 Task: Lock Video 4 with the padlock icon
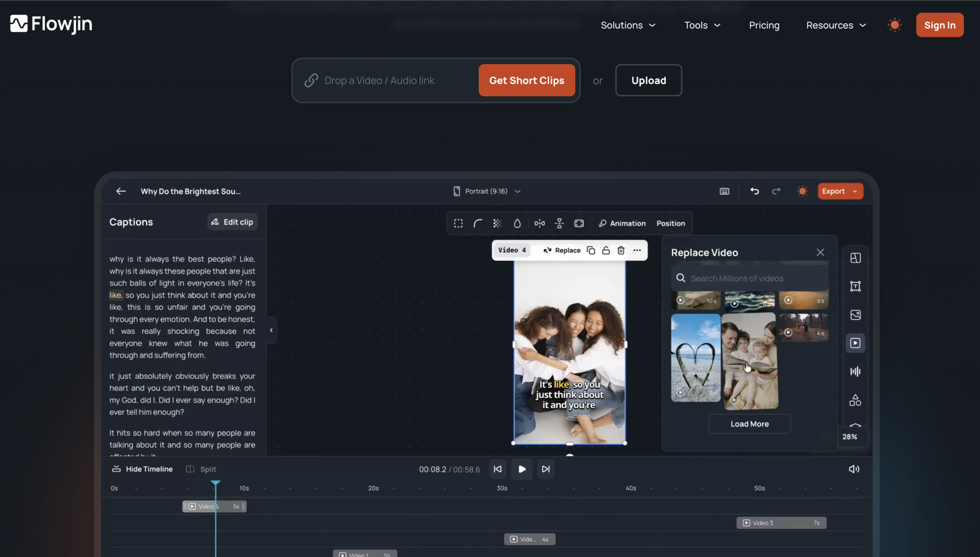(x=606, y=250)
